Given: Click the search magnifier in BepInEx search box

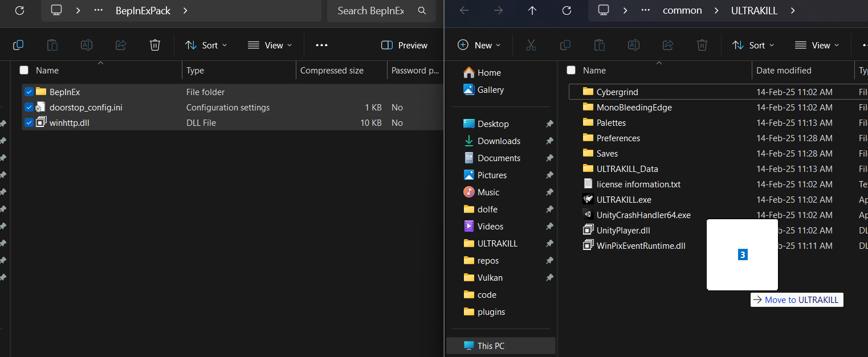Looking at the screenshot, I should point(422,11).
